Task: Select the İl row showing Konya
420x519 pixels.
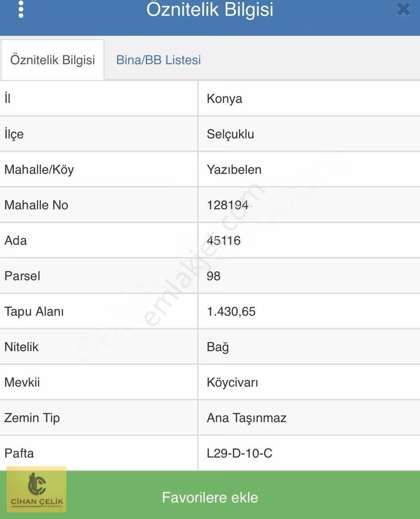Action: tap(224, 99)
